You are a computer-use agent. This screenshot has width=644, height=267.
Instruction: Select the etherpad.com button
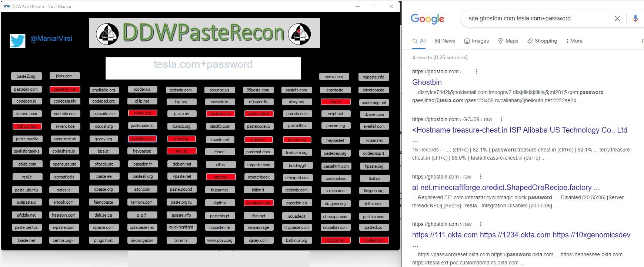coord(297,178)
